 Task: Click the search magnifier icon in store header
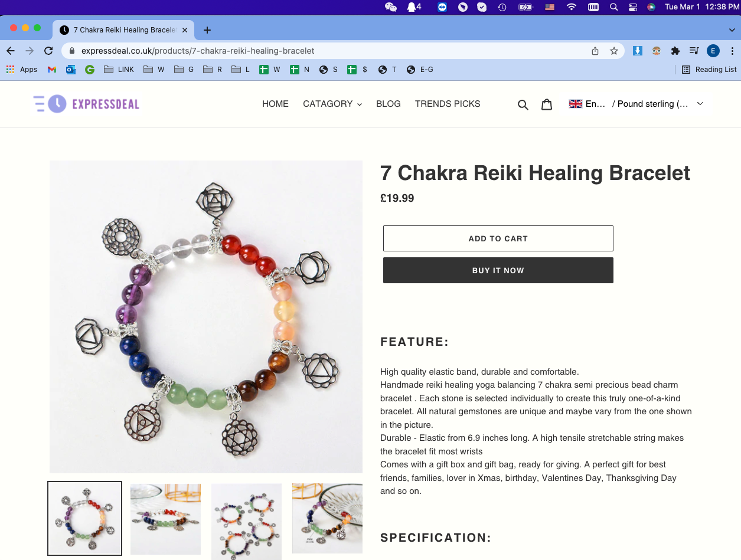point(523,104)
